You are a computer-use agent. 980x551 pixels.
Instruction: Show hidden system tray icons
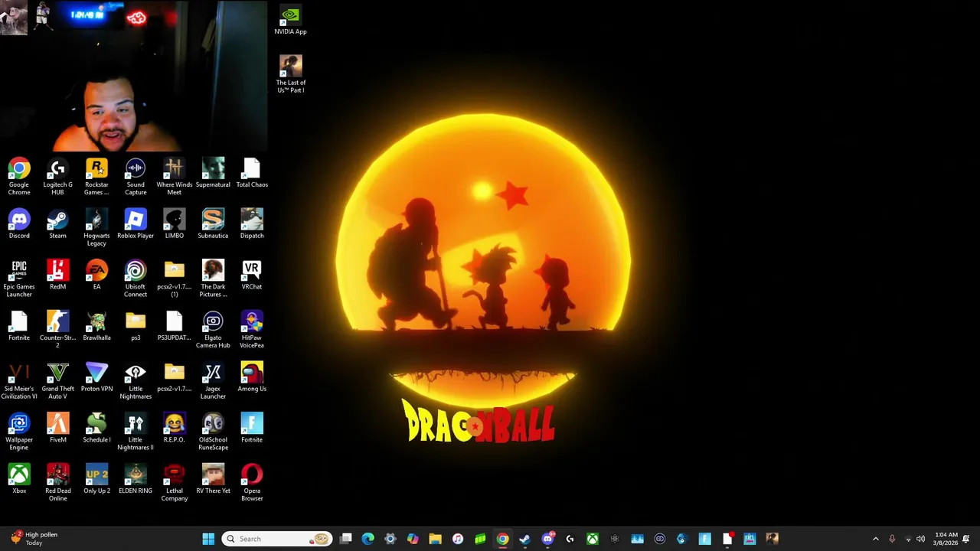click(876, 539)
